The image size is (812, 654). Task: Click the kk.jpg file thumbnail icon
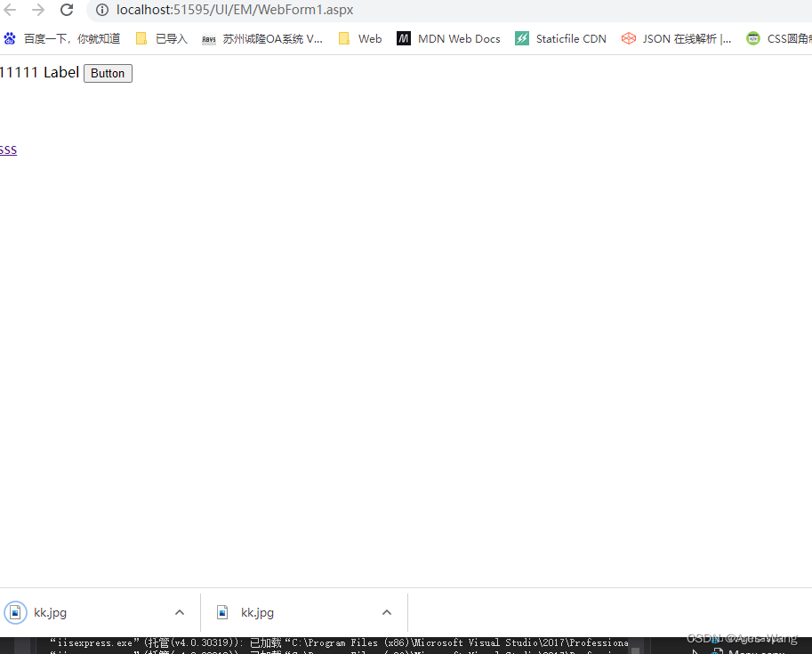[x=15, y=612]
